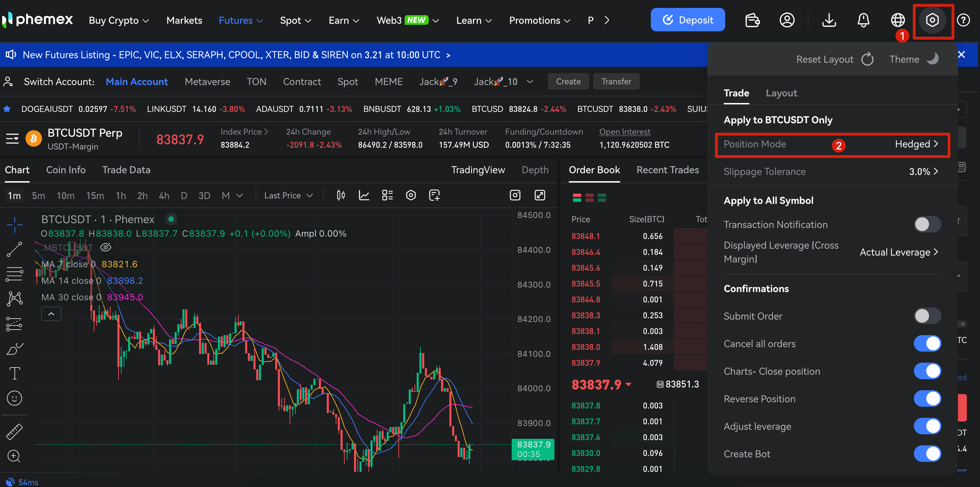Expand chart to fullscreen icon
This screenshot has height=487, width=980.
pyautogui.click(x=540, y=195)
